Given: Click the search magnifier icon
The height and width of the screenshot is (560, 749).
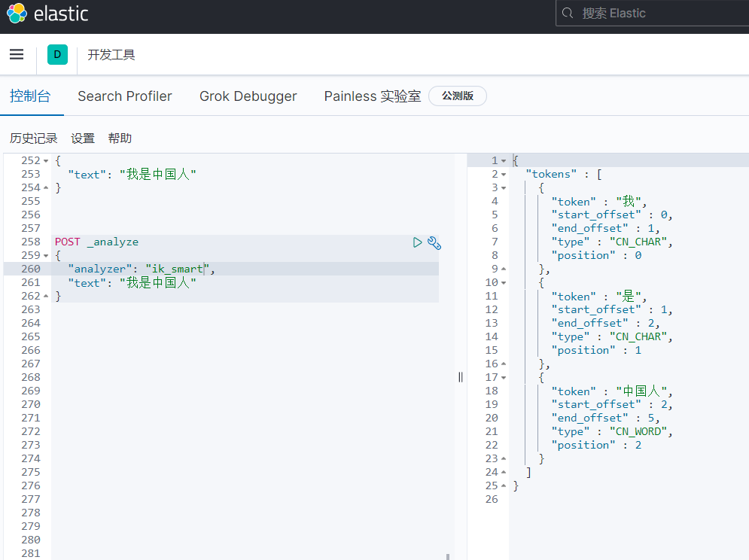Looking at the screenshot, I should coord(568,14).
